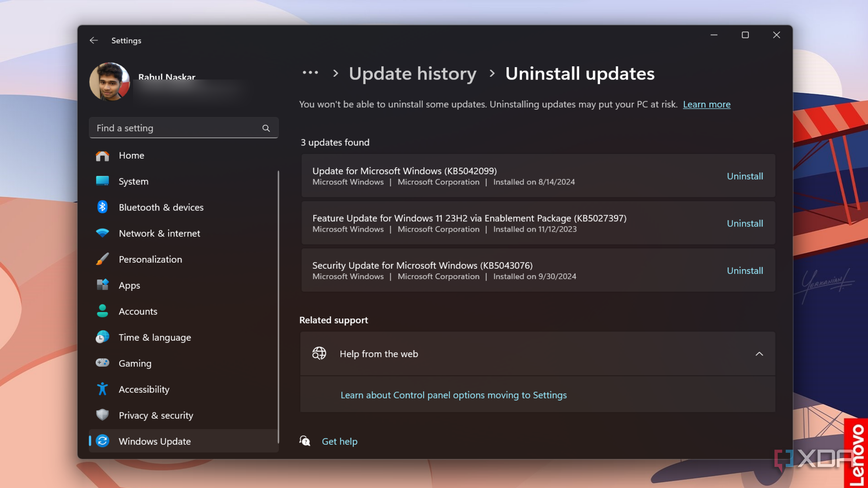
Task: Open the Apps settings page
Action: tap(129, 286)
